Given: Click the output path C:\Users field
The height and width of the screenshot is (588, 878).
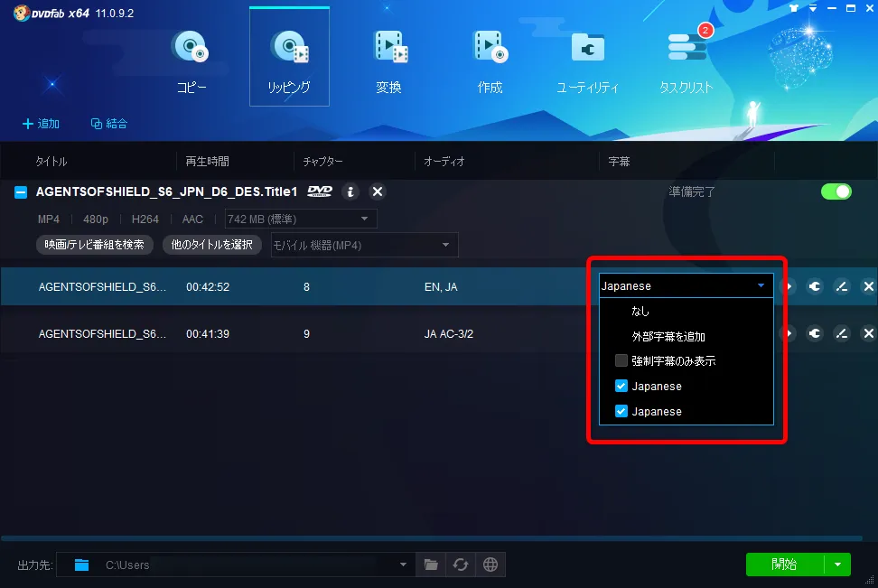Looking at the screenshot, I should (235, 565).
